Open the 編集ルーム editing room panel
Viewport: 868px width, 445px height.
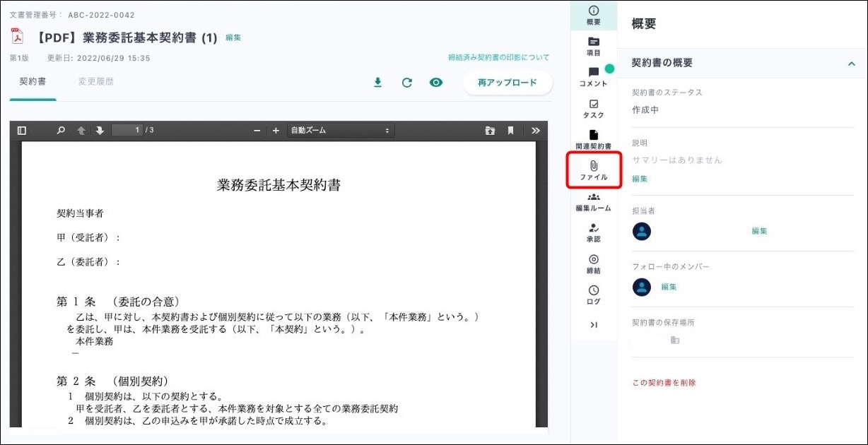tap(593, 202)
